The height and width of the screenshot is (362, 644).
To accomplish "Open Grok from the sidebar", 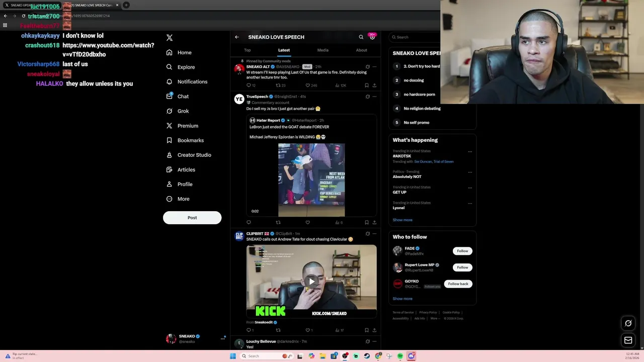I will click(x=177, y=111).
